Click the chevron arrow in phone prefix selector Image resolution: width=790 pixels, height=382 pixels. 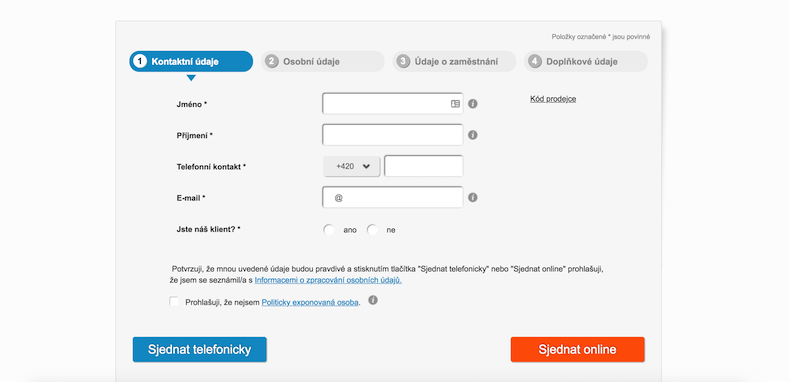click(x=366, y=166)
